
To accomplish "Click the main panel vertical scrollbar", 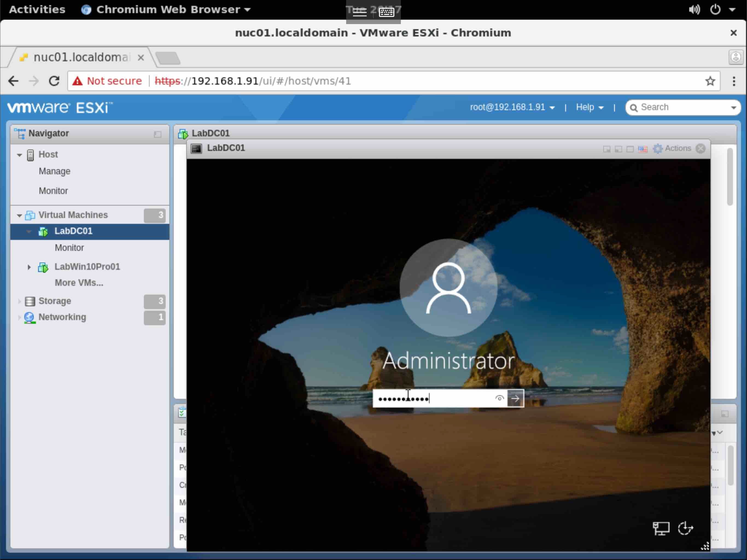I will point(730,177).
